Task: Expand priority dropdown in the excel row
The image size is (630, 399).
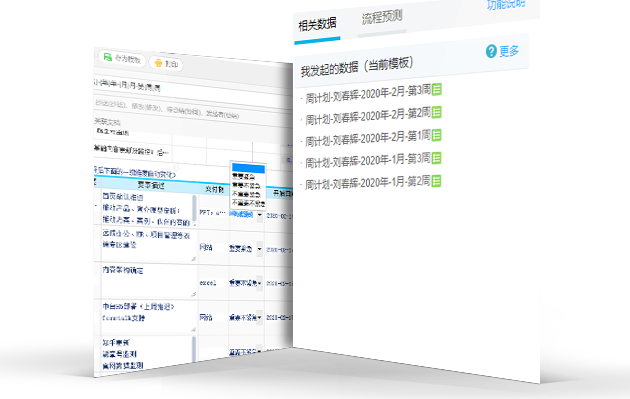Action: pos(260,283)
